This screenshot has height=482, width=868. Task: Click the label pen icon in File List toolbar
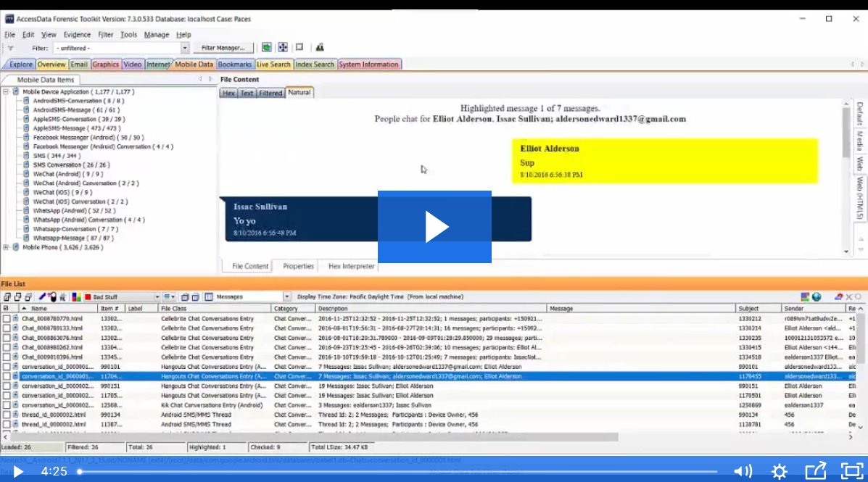pyautogui.click(x=42, y=296)
